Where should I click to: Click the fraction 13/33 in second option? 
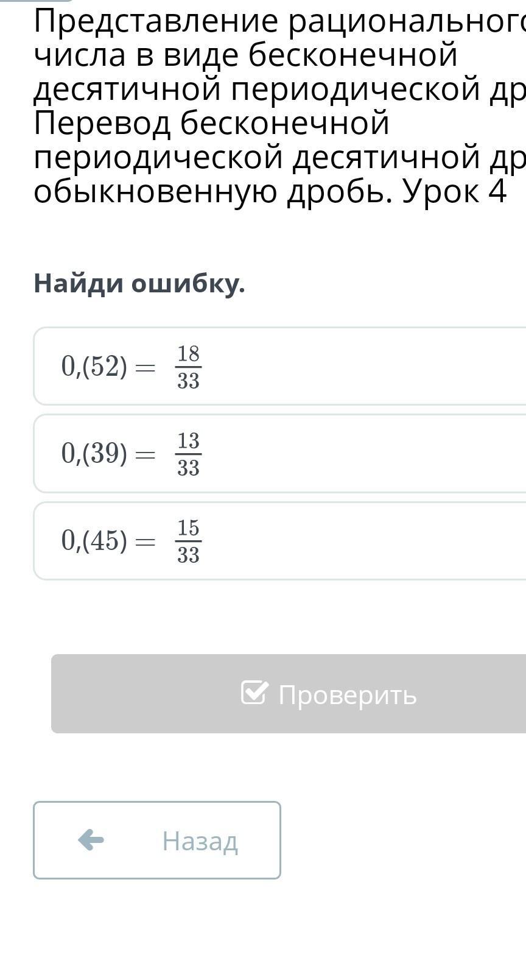(x=188, y=454)
